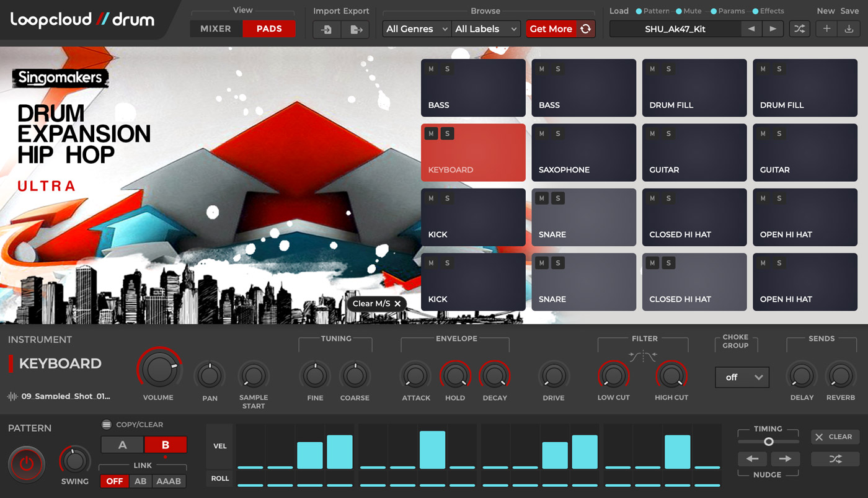Set pattern link to AAAB
The image size is (868, 498).
point(169,481)
